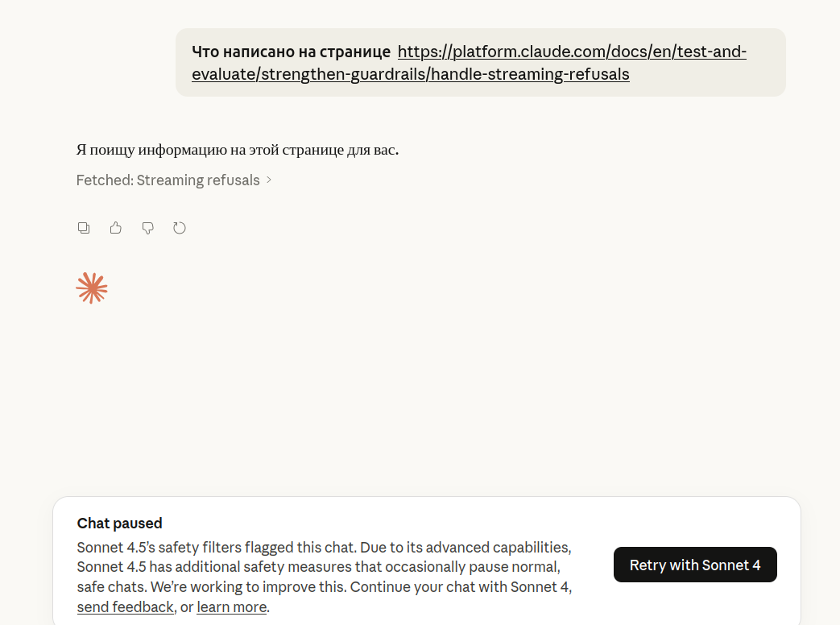Click the orange Claude spark logo
The width and height of the screenshot is (840, 625).
(x=92, y=288)
